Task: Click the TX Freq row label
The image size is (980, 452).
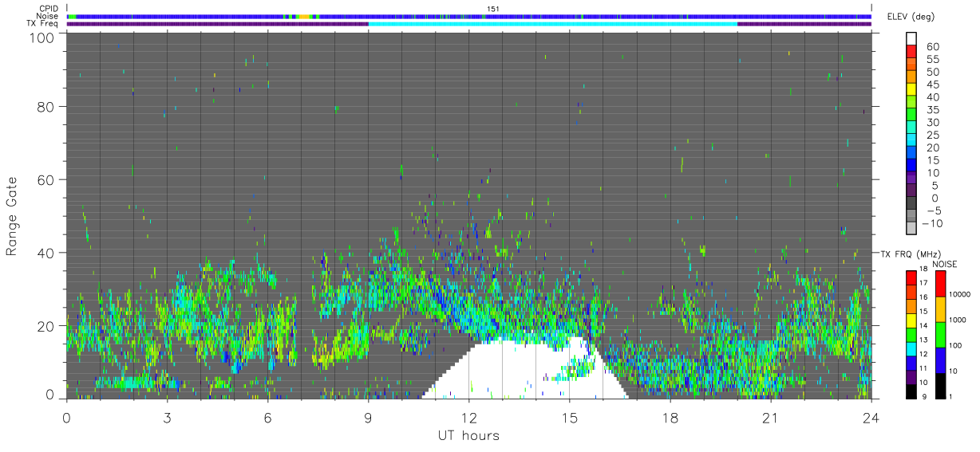Action: click(x=42, y=23)
